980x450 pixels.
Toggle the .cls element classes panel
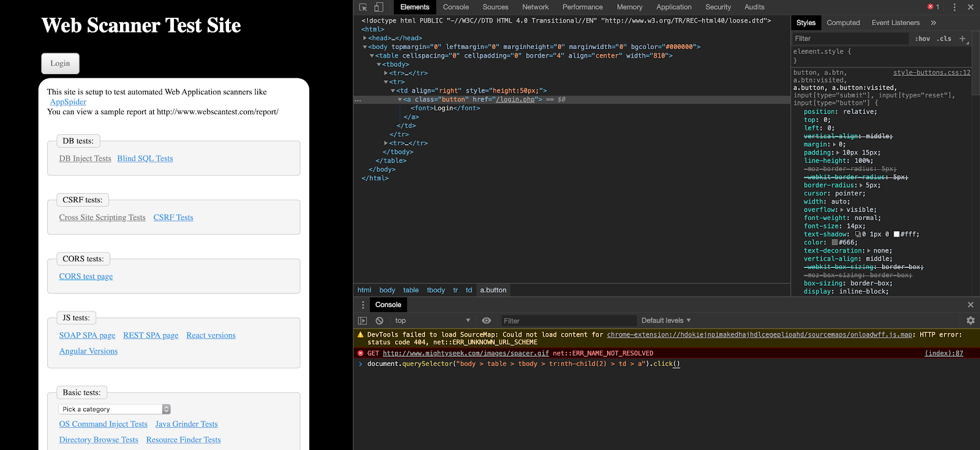coord(944,39)
